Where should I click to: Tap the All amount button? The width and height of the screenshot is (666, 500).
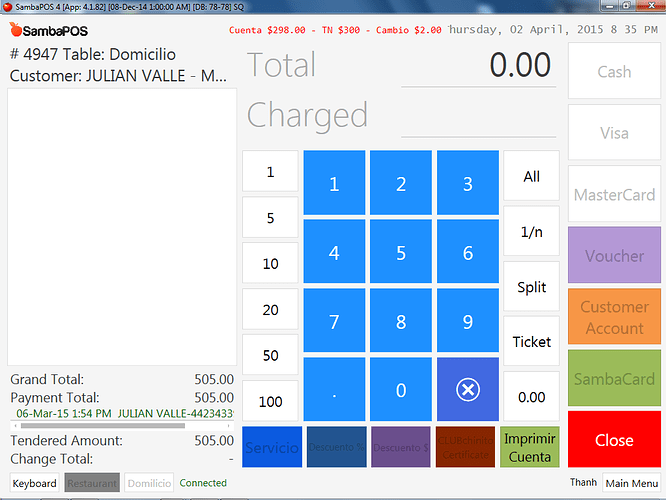pyautogui.click(x=531, y=177)
